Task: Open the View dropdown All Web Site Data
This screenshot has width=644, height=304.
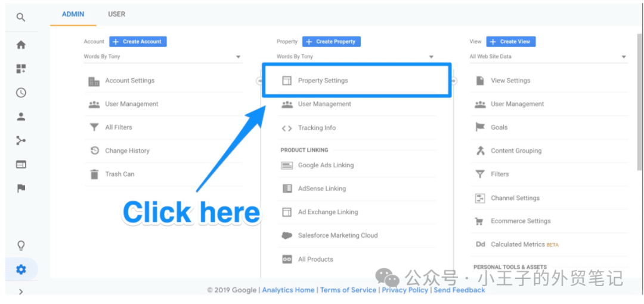Action: coord(549,57)
